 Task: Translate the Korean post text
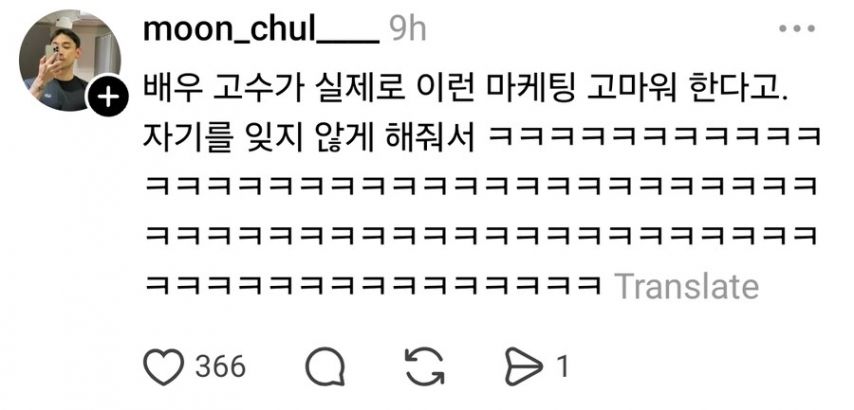pyautogui.click(x=686, y=286)
